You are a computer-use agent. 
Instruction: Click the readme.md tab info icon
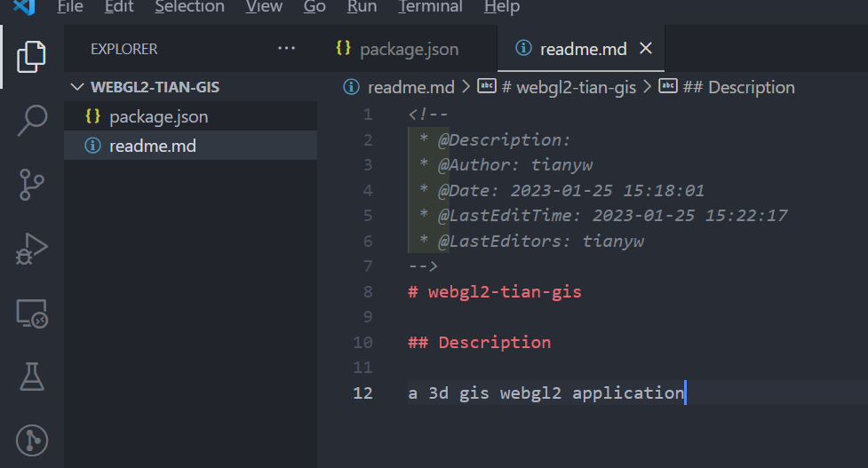(523, 48)
